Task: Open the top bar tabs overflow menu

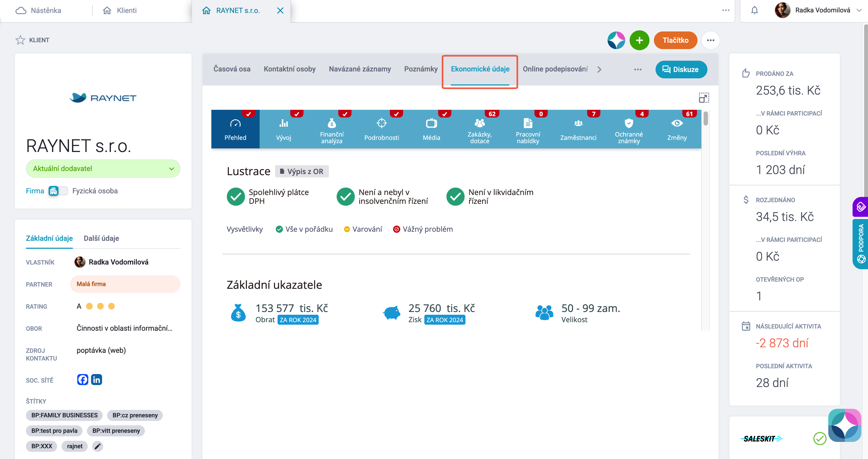Action: point(726,10)
